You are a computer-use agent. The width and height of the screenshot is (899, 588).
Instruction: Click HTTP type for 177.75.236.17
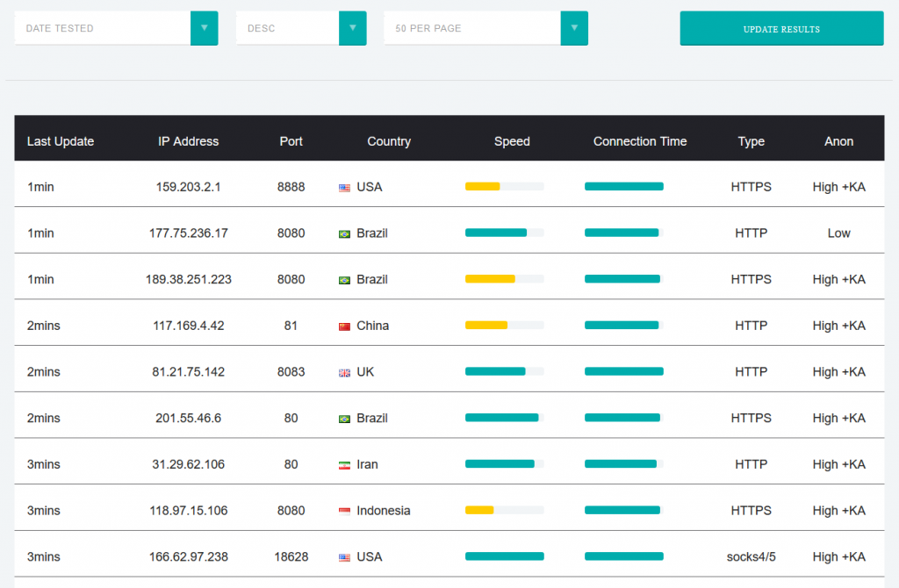pyautogui.click(x=752, y=233)
